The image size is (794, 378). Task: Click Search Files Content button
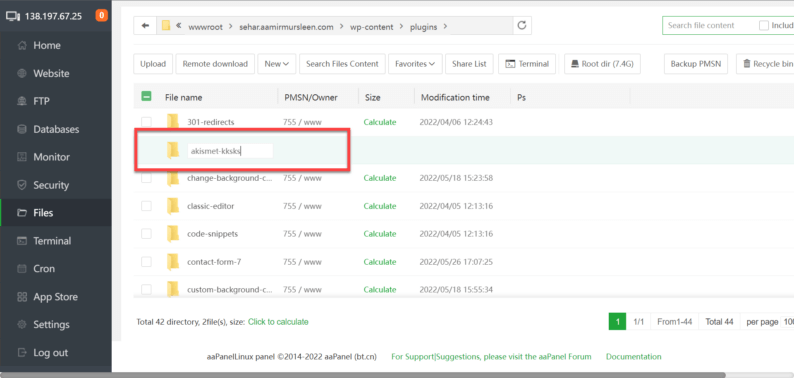coord(342,64)
